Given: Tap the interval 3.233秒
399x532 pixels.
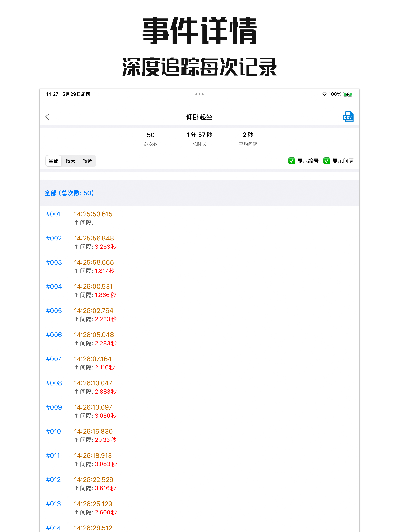Looking at the screenshot, I should point(106,247).
